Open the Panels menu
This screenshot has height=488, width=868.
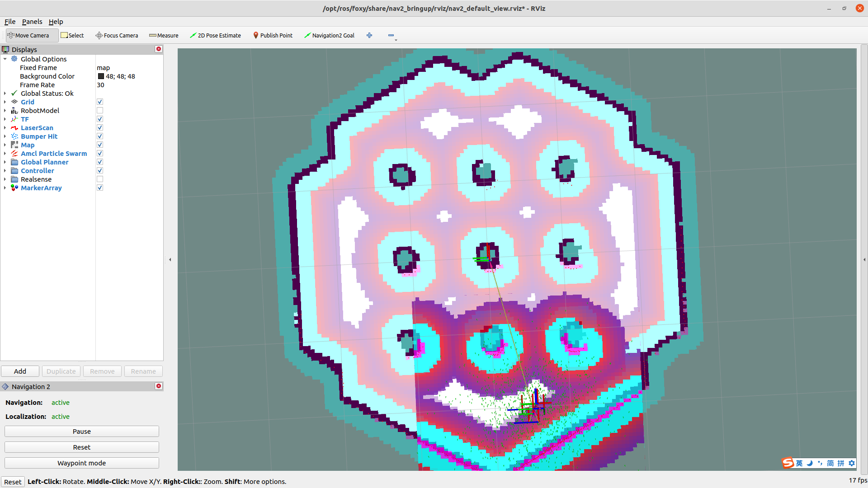[32, 21]
